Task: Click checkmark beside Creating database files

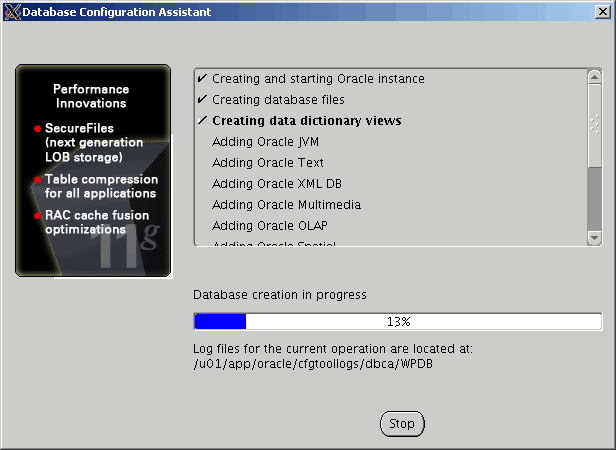Action: 202,99
